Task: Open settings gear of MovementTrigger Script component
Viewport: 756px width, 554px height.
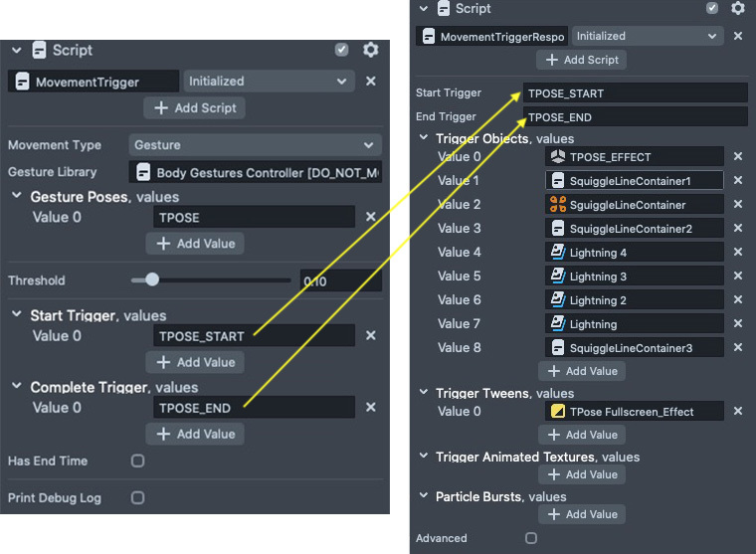Action: click(x=370, y=50)
